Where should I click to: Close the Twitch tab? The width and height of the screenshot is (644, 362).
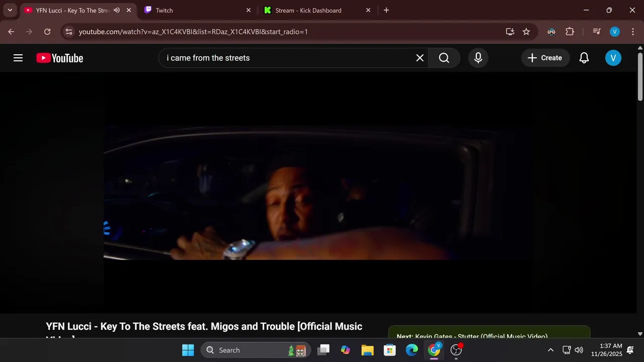[248, 10]
